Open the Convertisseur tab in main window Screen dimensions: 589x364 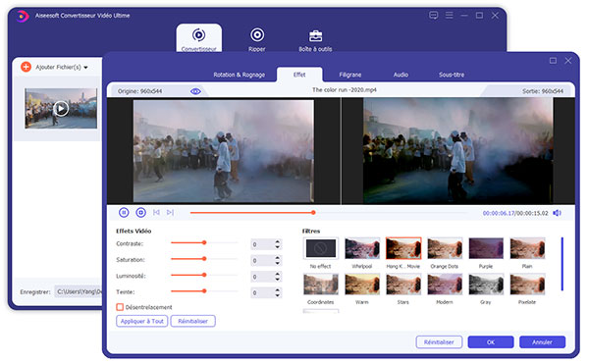click(198, 38)
